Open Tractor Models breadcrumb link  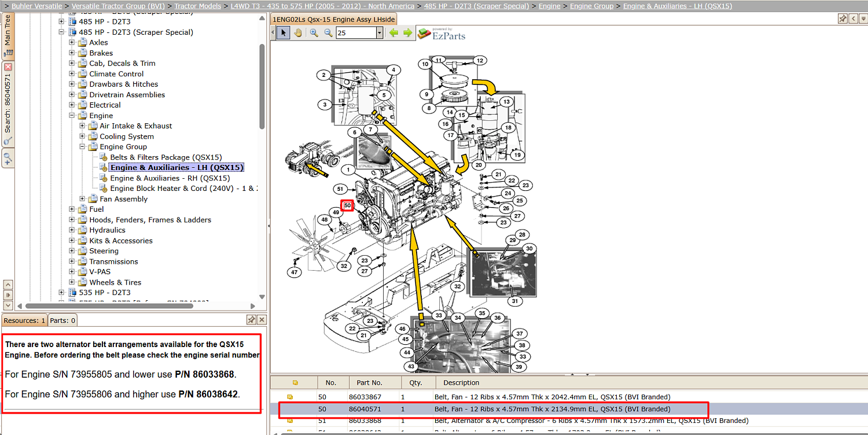(198, 6)
